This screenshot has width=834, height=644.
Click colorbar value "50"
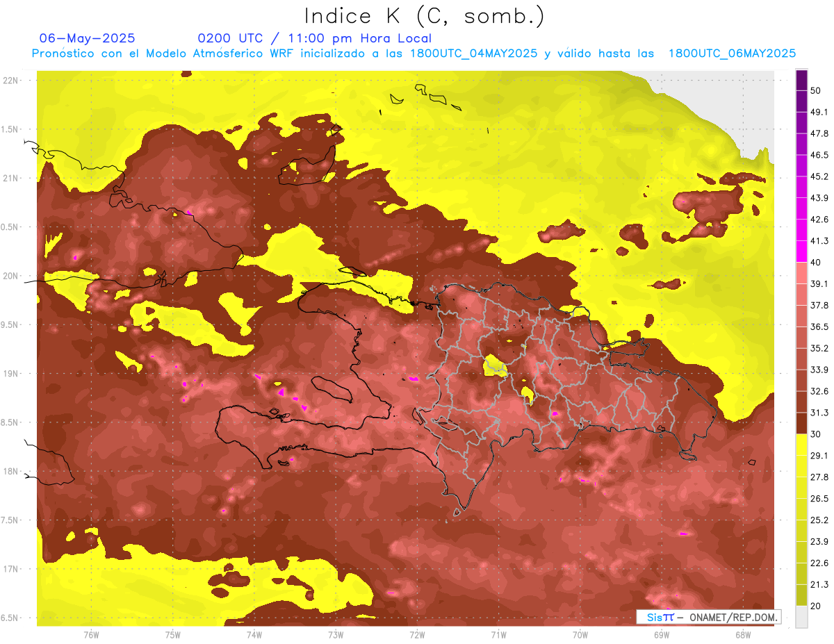point(816,90)
